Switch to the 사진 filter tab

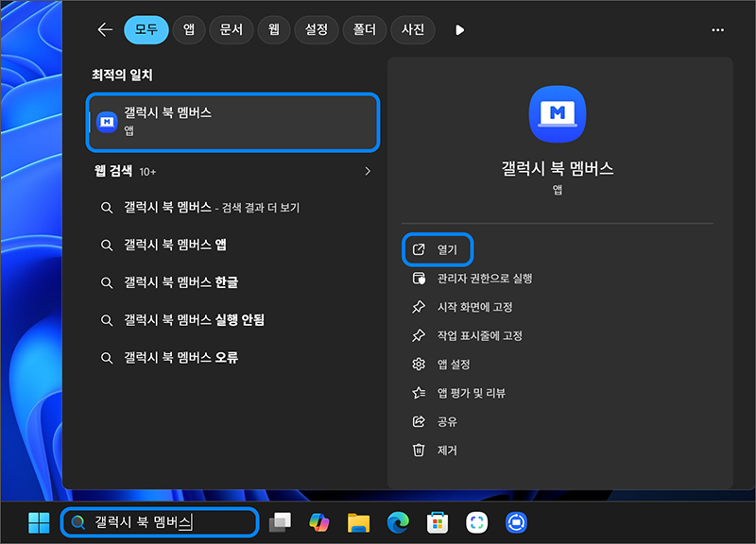tap(413, 30)
